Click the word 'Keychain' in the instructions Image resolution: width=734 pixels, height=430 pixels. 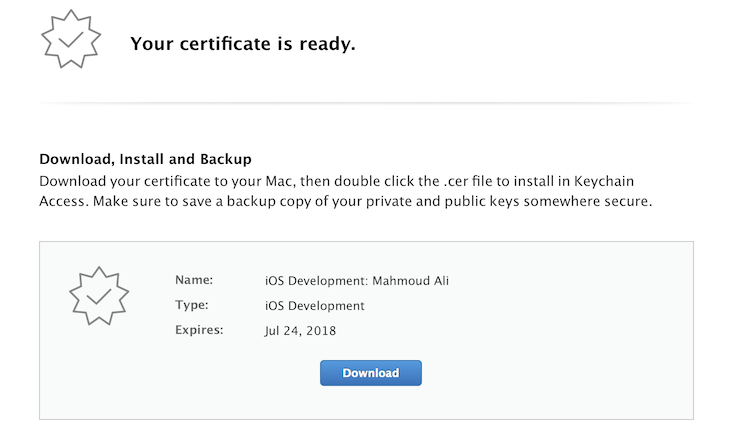[x=604, y=181]
